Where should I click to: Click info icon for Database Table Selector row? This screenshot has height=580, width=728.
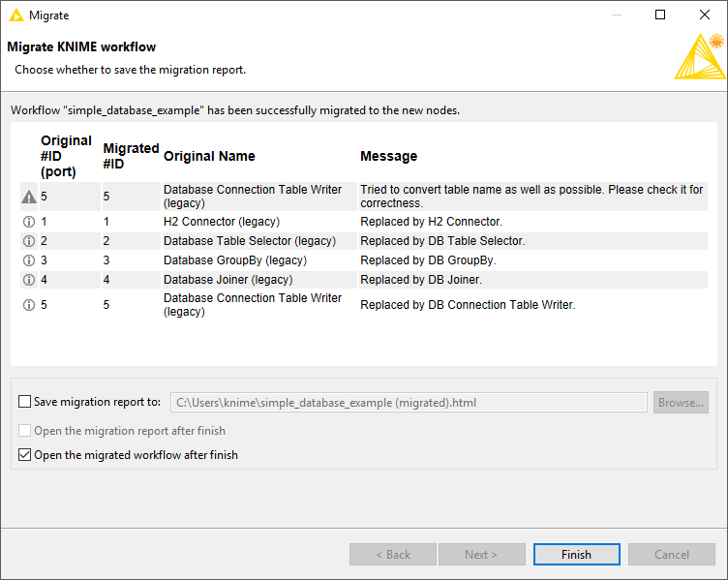pyautogui.click(x=29, y=241)
